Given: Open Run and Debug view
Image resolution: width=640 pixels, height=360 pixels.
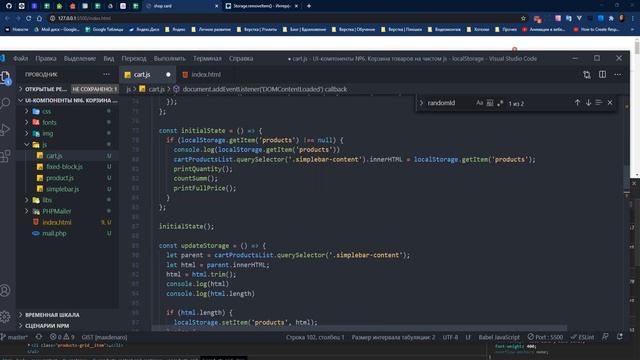Looking at the screenshot, I should click(x=6, y=129).
